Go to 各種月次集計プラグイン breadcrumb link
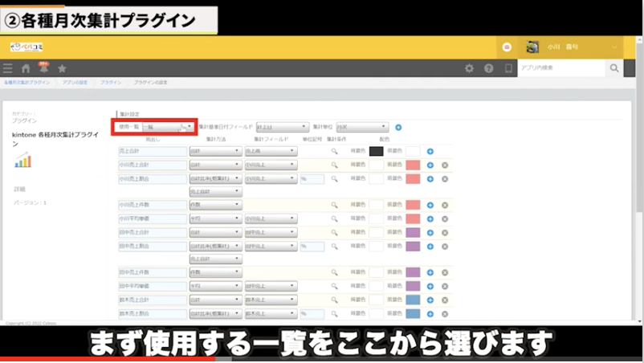This screenshot has height=363, width=644. [x=26, y=83]
